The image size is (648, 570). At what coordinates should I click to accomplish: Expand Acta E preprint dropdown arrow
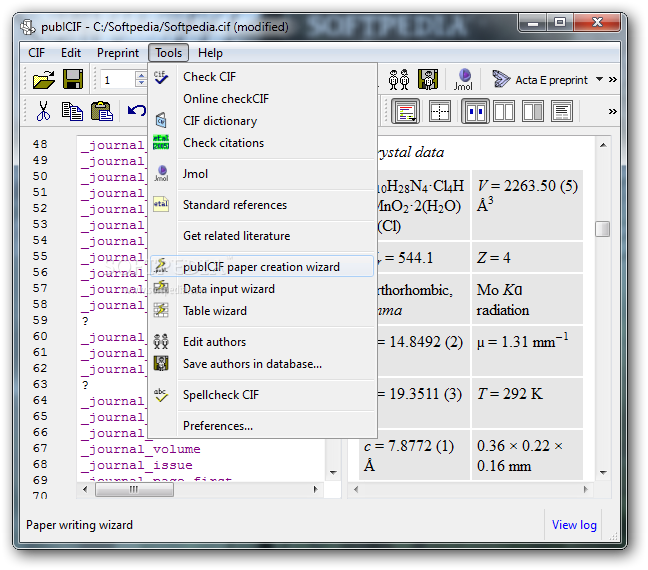(599, 79)
